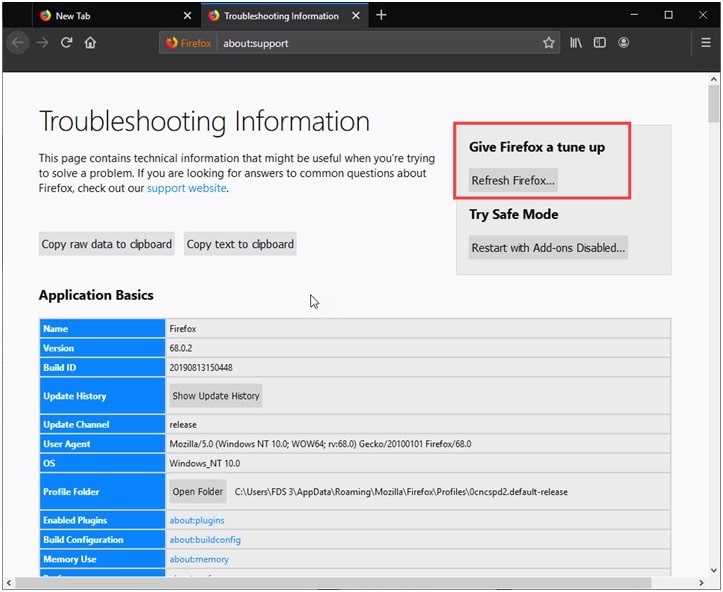Image resolution: width=723 pixels, height=592 pixels.
Task: Click the Name value Firefox
Action: 183,329
